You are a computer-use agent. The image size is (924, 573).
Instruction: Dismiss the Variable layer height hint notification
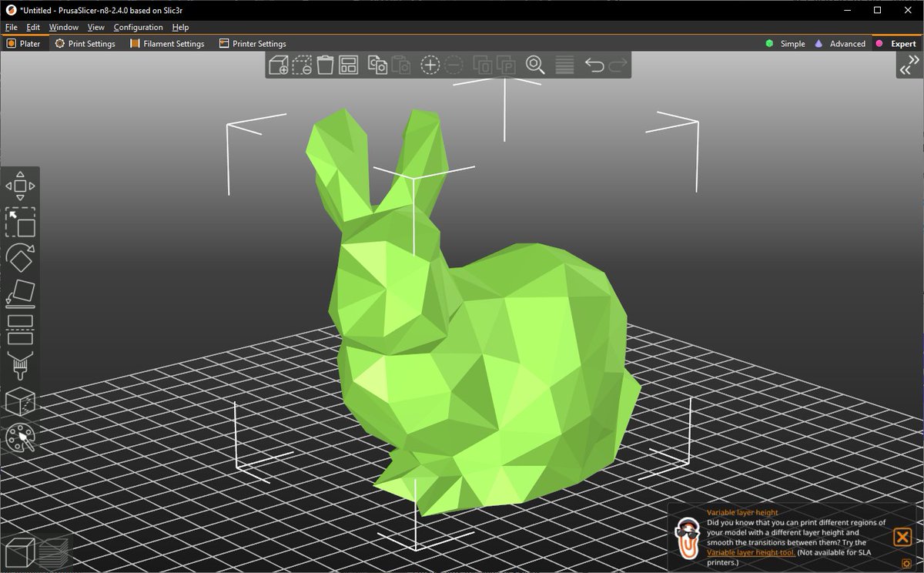902,537
